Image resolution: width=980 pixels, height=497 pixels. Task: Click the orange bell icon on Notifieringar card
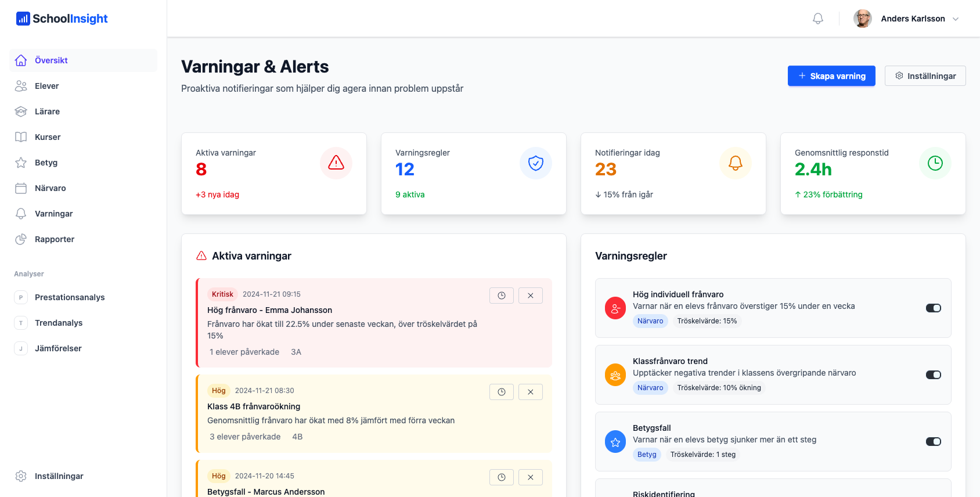coord(735,163)
